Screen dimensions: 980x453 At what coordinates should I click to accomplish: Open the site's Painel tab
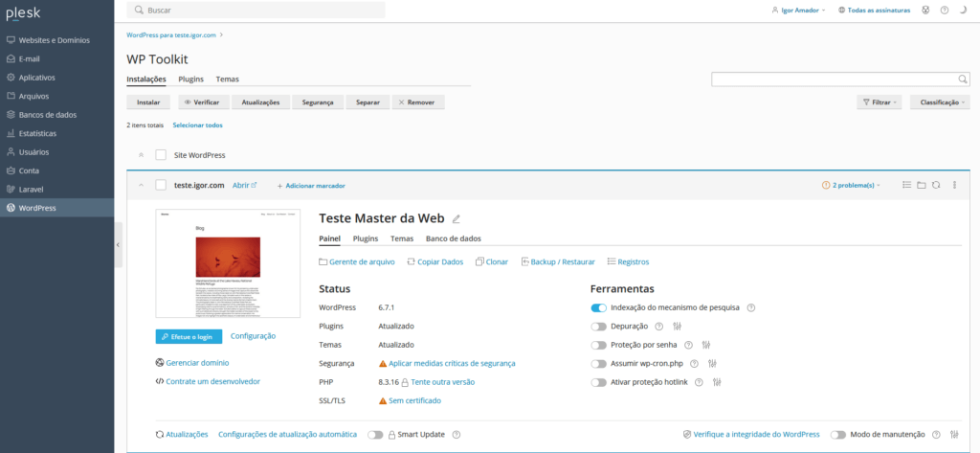pyautogui.click(x=329, y=238)
